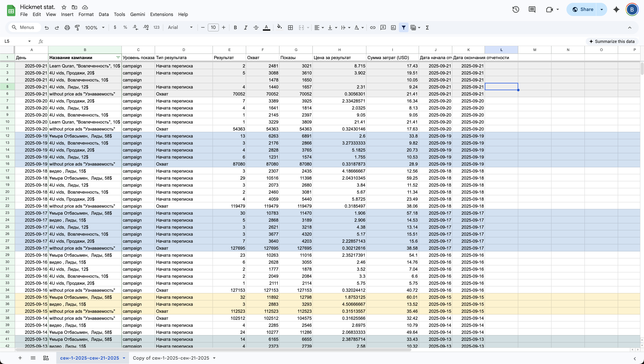Increase font size with plus button

point(223,28)
